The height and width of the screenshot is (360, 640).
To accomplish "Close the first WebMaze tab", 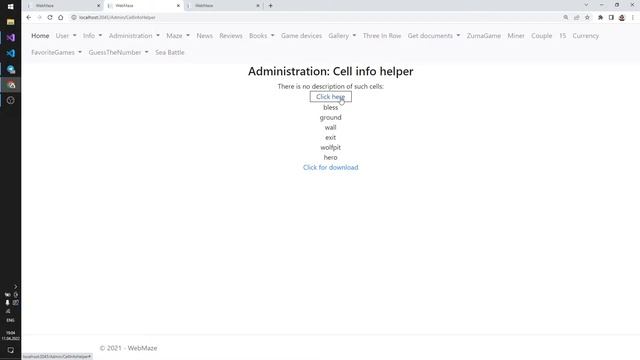I will (98, 6).
